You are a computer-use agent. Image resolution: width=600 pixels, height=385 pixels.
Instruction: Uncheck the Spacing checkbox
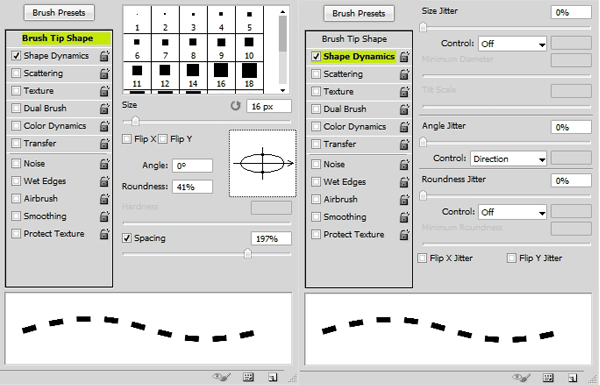(x=127, y=238)
